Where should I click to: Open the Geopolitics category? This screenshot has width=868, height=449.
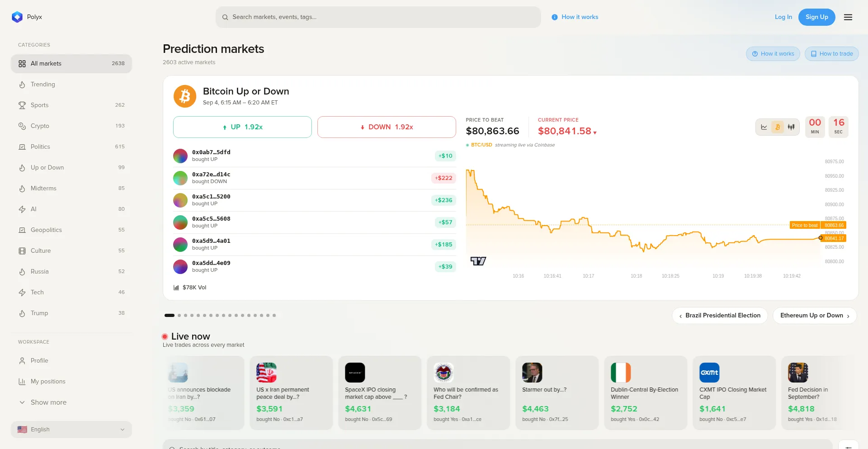coord(71,230)
